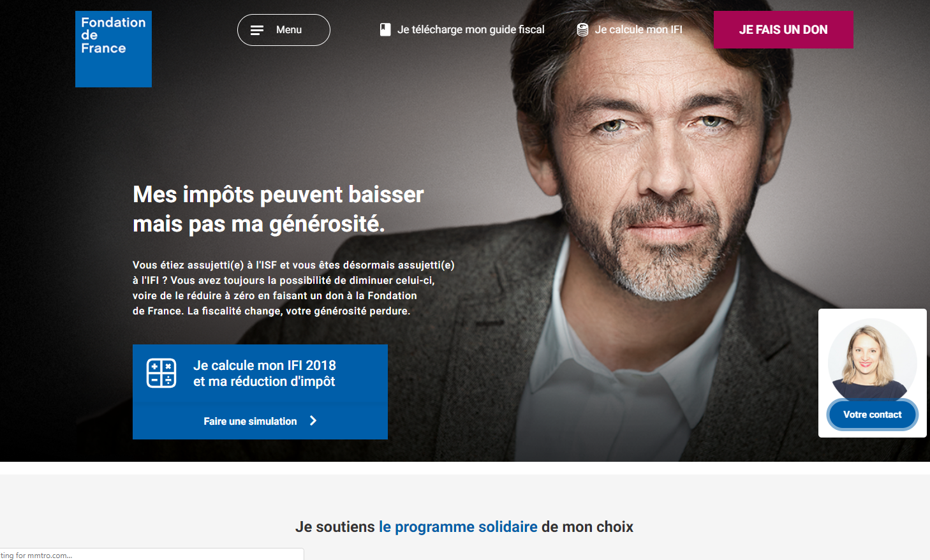Screen dimensions: 930x560
Task: Click the Fondation de France logo
Action: (x=114, y=49)
